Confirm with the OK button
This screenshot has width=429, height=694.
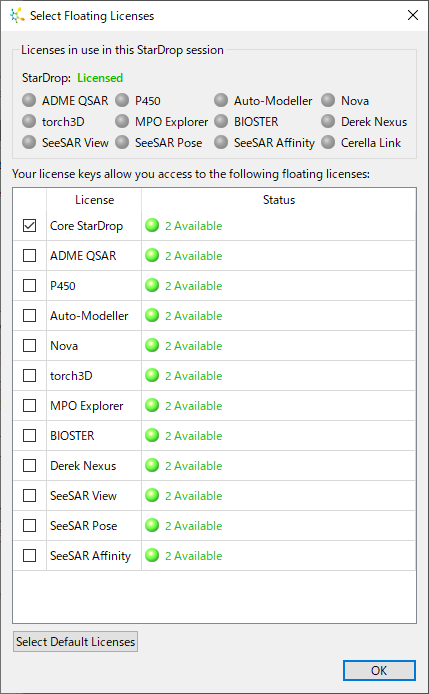click(379, 671)
